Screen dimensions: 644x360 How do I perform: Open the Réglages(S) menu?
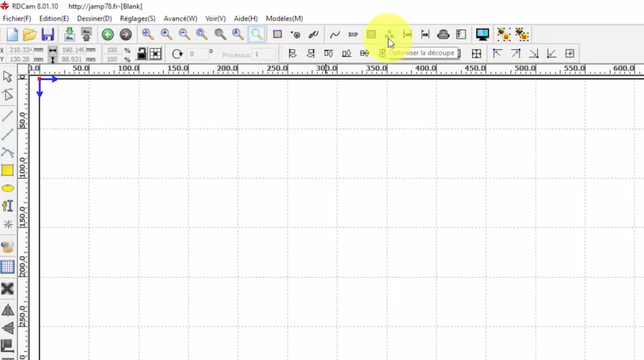click(x=138, y=19)
